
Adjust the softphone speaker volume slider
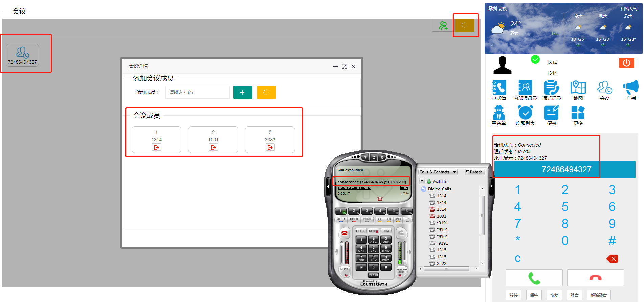tap(404, 253)
